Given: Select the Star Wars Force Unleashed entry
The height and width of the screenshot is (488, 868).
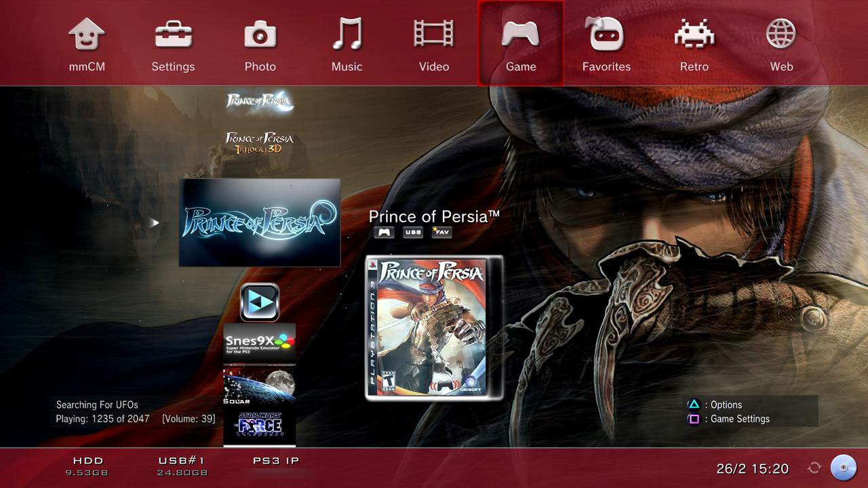Looking at the screenshot, I should (x=260, y=426).
